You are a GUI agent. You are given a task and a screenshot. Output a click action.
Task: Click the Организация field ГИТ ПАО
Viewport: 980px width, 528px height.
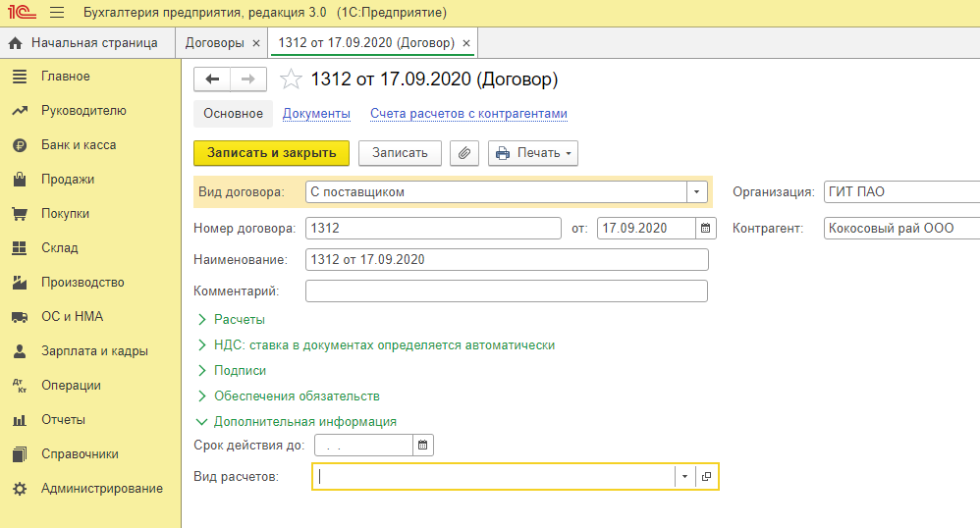click(x=901, y=191)
